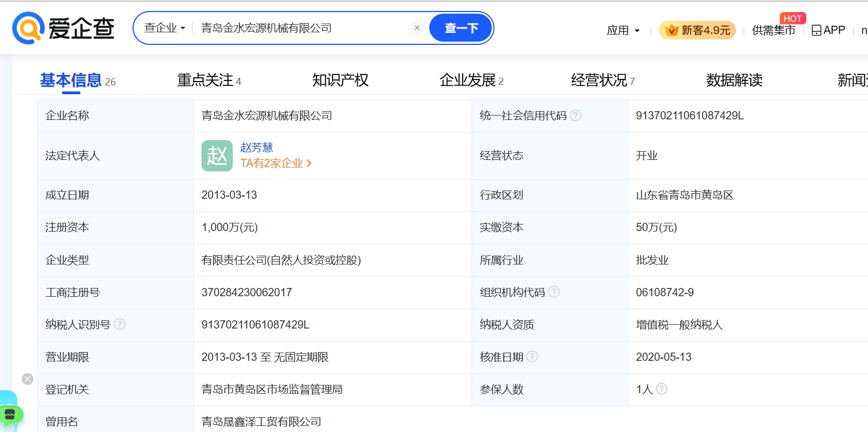Select operating status 开业
868x432 pixels.
coord(646,155)
